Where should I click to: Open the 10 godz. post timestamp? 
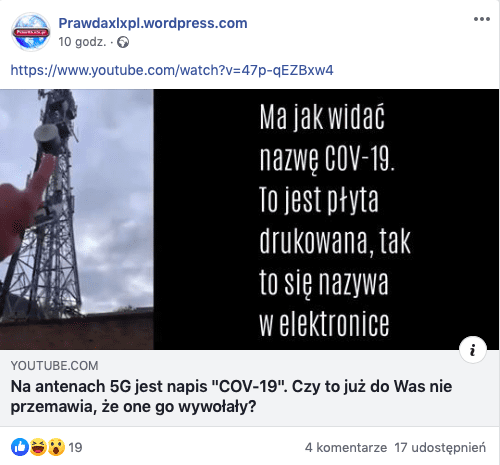coord(82,42)
